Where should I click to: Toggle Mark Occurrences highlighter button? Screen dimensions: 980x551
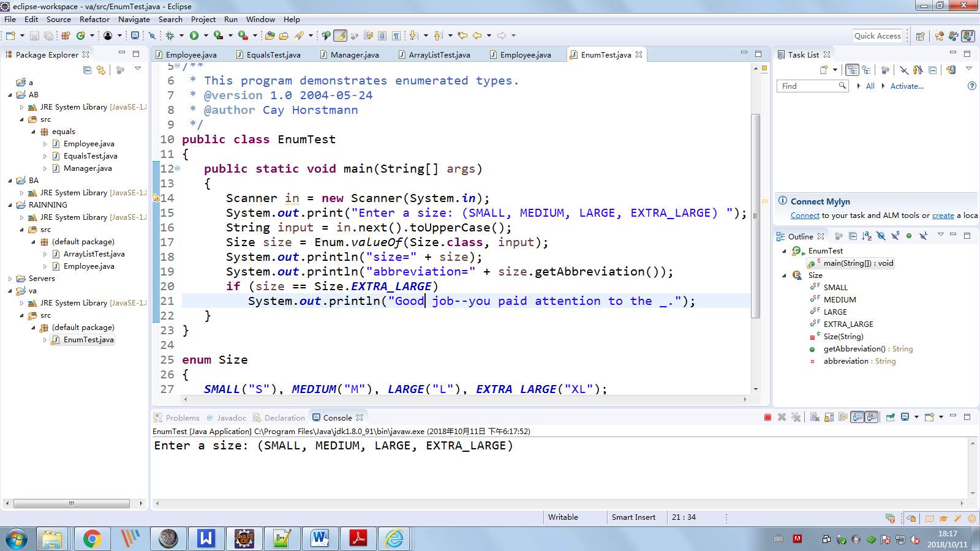tap(340, 36)
